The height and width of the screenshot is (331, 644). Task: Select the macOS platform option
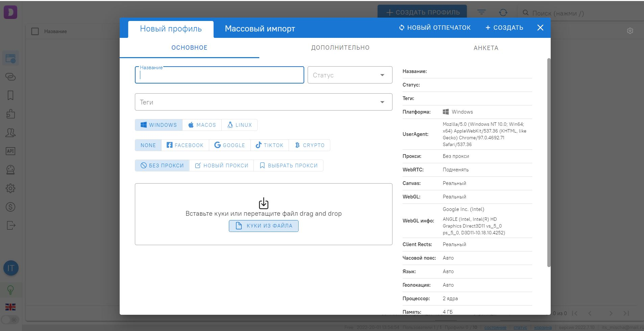pos(202,125)
